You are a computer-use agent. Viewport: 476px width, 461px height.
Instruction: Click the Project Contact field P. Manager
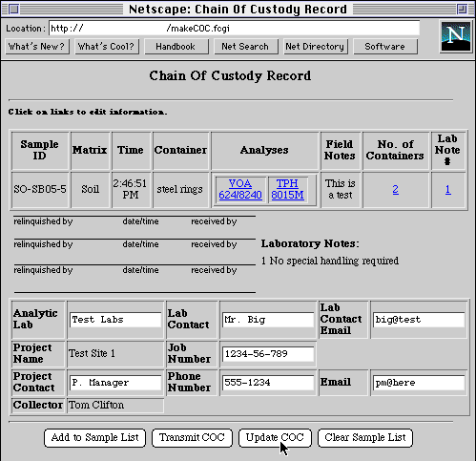tap(115, 383)
